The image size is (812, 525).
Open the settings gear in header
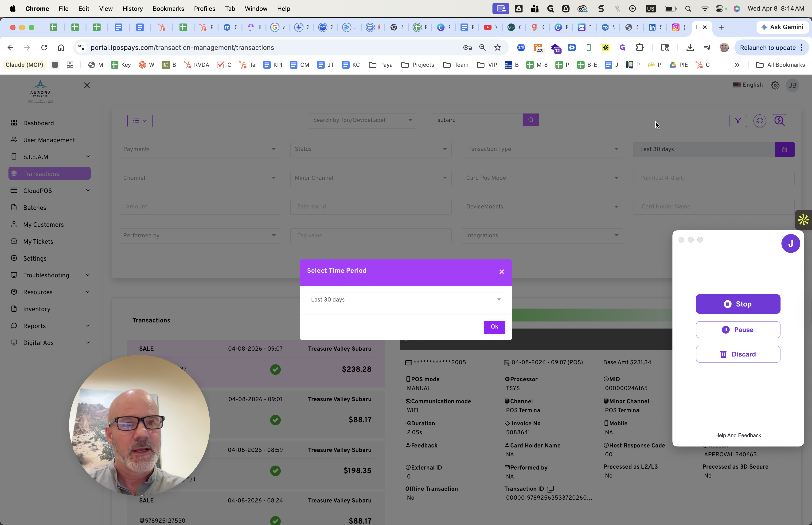click(775, 85)
